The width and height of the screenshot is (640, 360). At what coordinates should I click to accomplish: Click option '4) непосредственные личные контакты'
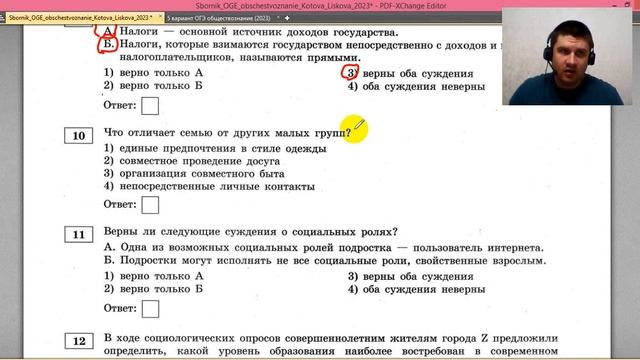(209, 187)
